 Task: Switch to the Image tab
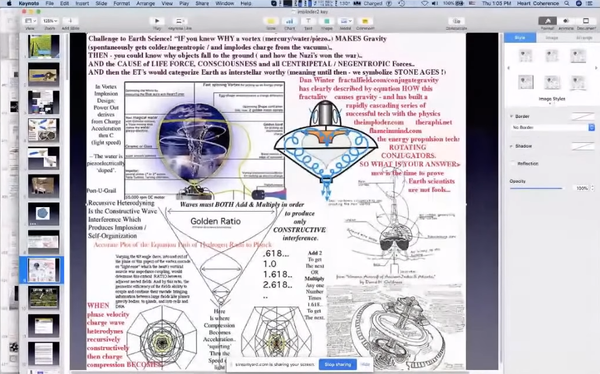point(551,38)
